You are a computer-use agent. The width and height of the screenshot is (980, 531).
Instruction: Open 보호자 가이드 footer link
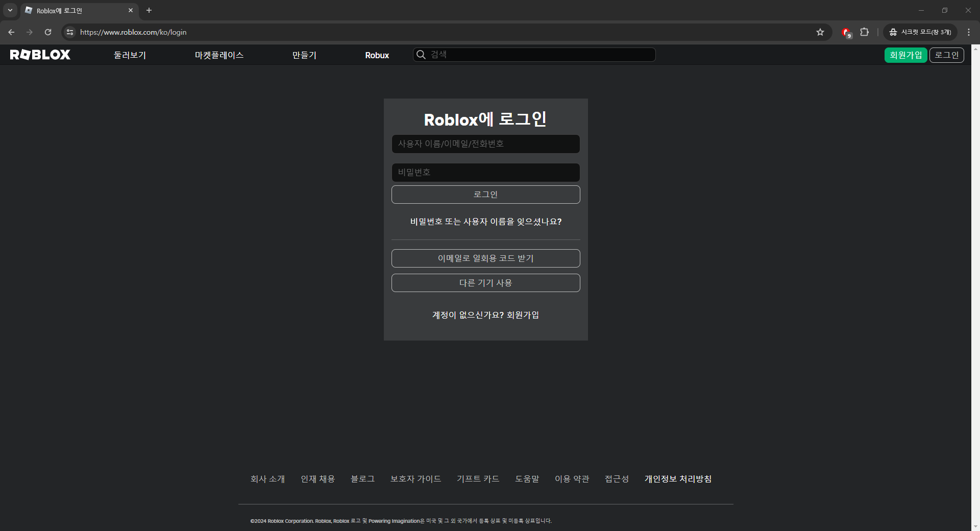[415, 479]
